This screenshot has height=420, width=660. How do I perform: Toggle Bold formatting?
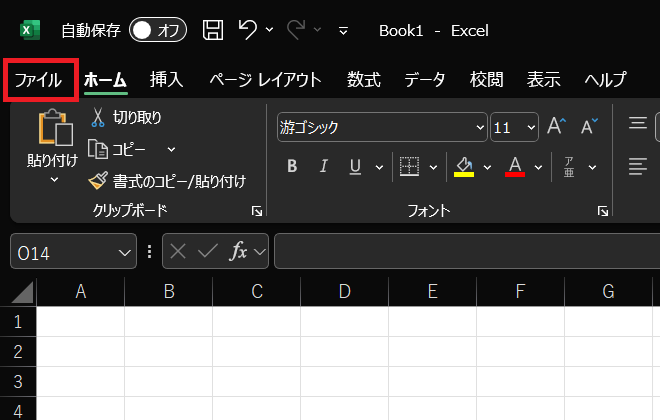pos(293,166)
